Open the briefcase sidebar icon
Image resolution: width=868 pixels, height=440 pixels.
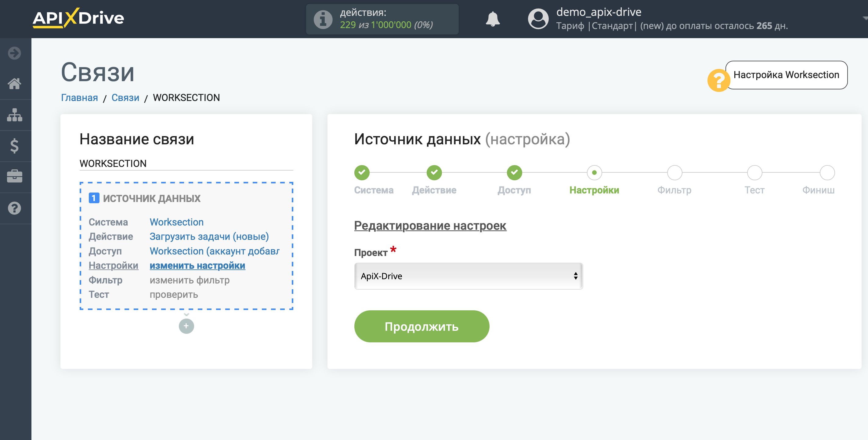(x=14, y=177)
